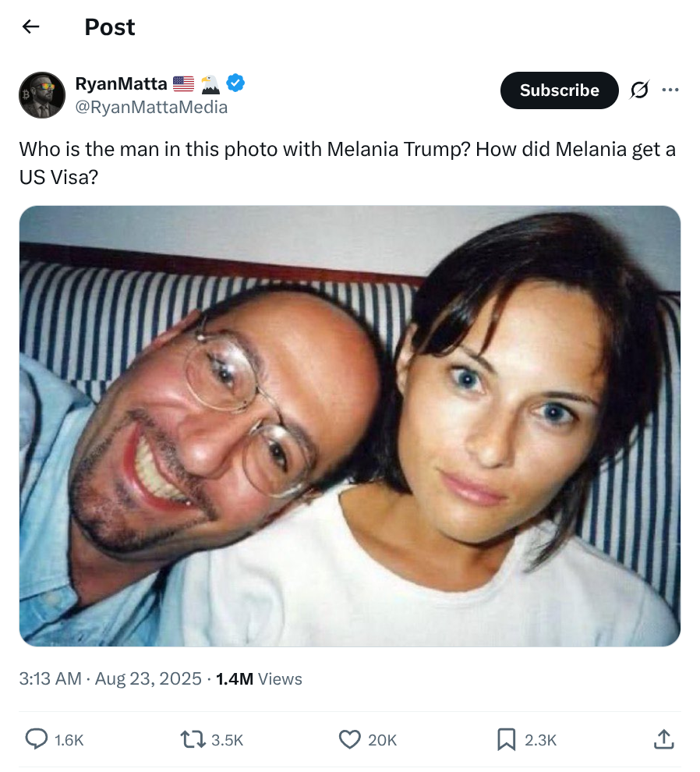Image resolution: width=700 pixels, height=772 pixels.
Task: Click the @RyanMattaMedia handle
Action: click(151, 108)
